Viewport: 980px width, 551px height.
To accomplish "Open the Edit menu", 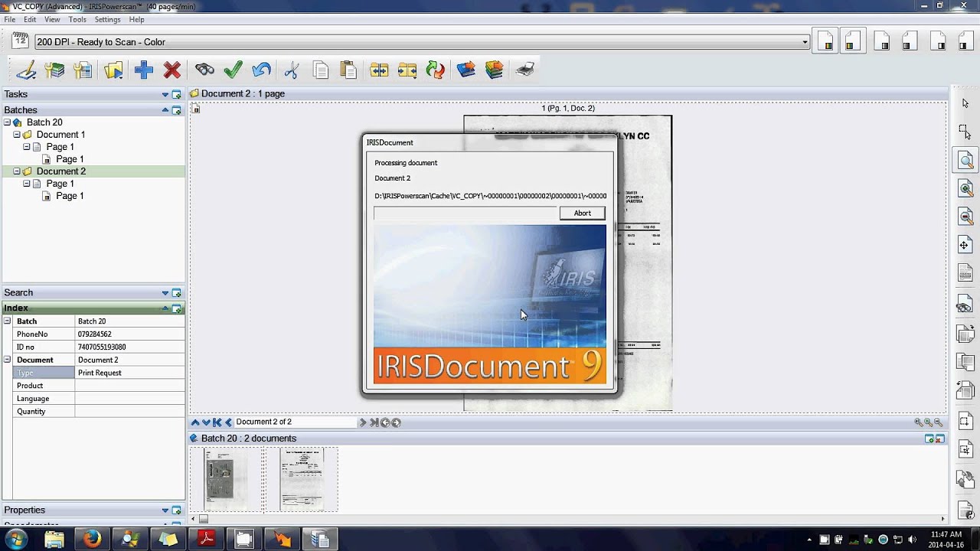I will [x=30, y=19].
